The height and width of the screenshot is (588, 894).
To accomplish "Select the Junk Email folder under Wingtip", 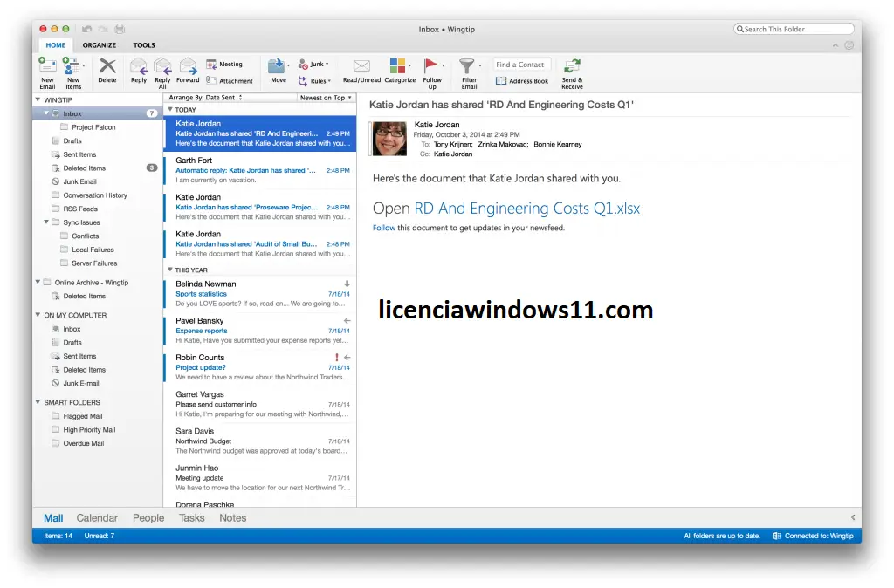I will tap(98, 181).
